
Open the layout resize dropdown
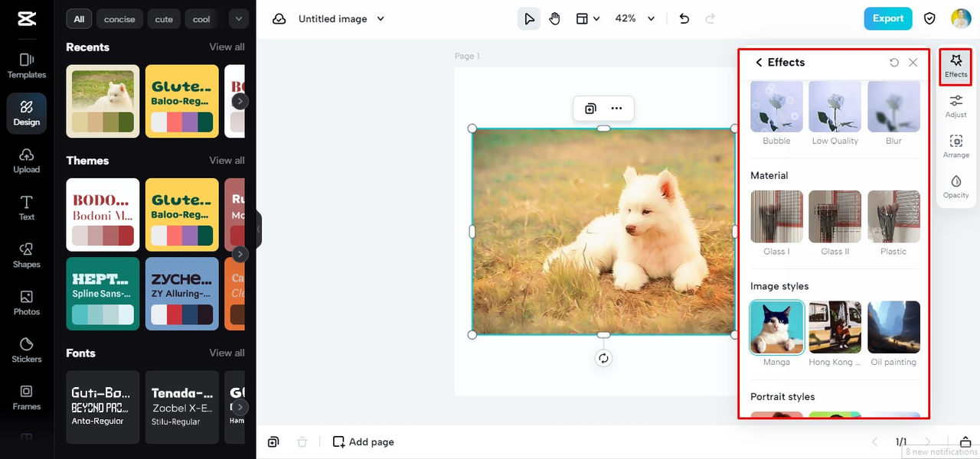(587, 18)
